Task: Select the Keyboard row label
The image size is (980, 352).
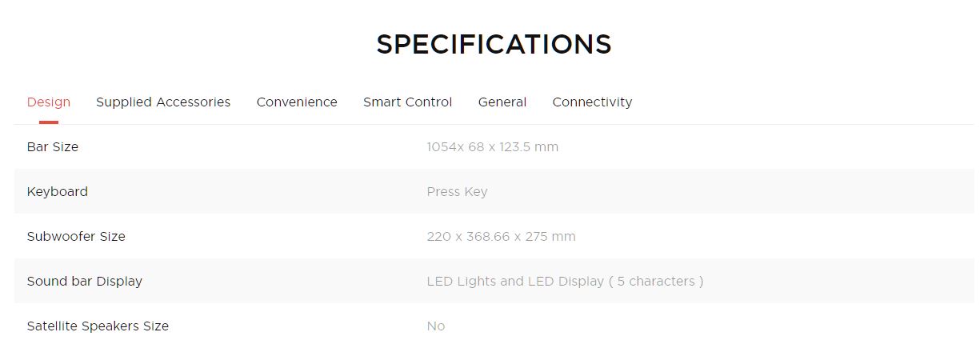Action: coord(58,192)
